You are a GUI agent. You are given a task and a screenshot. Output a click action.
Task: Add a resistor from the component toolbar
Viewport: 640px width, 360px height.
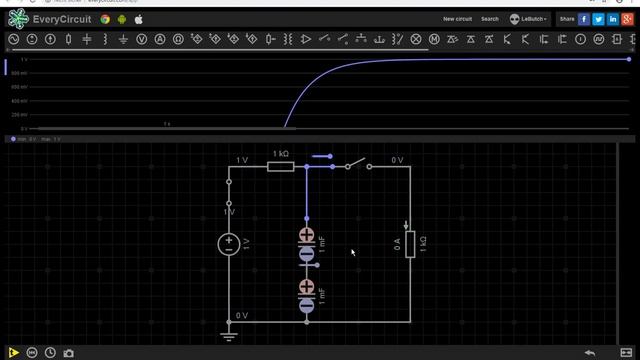(x=69, y=39)
